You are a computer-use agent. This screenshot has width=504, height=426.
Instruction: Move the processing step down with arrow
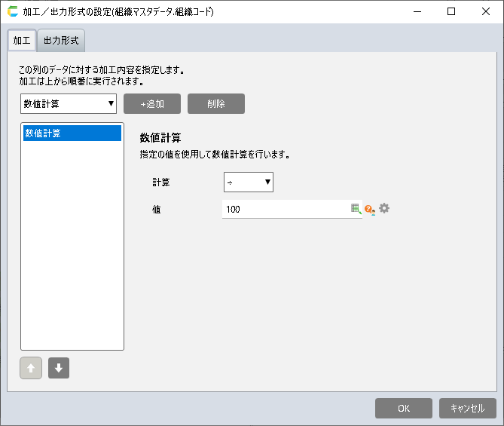tap(59, 369)
